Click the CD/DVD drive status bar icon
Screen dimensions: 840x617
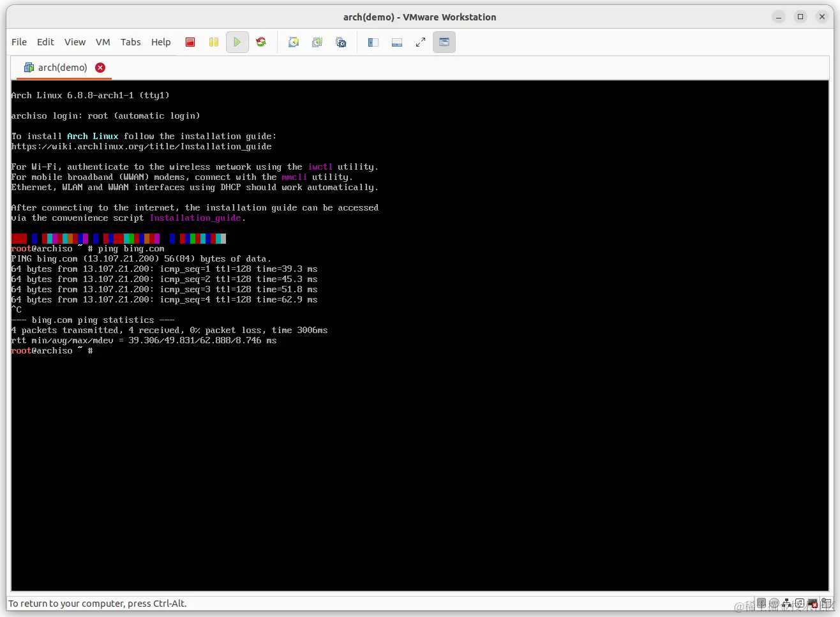click(x=774, y=603)
